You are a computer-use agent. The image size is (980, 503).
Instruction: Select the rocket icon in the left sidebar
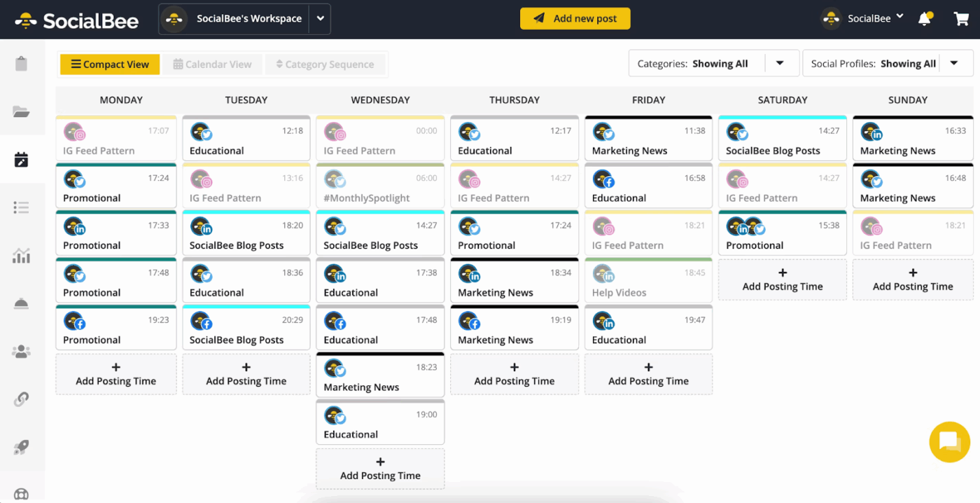[x=21, y=447]
